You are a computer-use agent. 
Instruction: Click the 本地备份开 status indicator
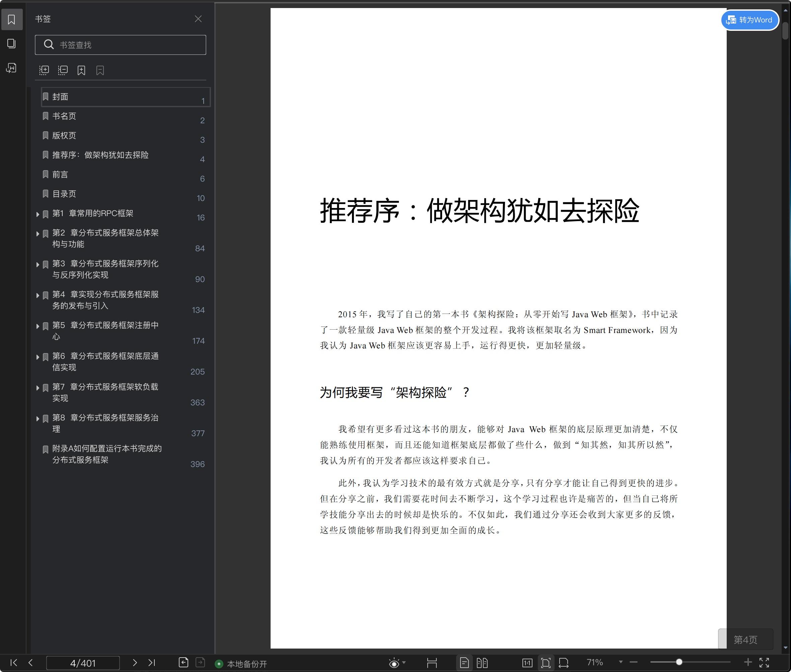pos(241,664)
